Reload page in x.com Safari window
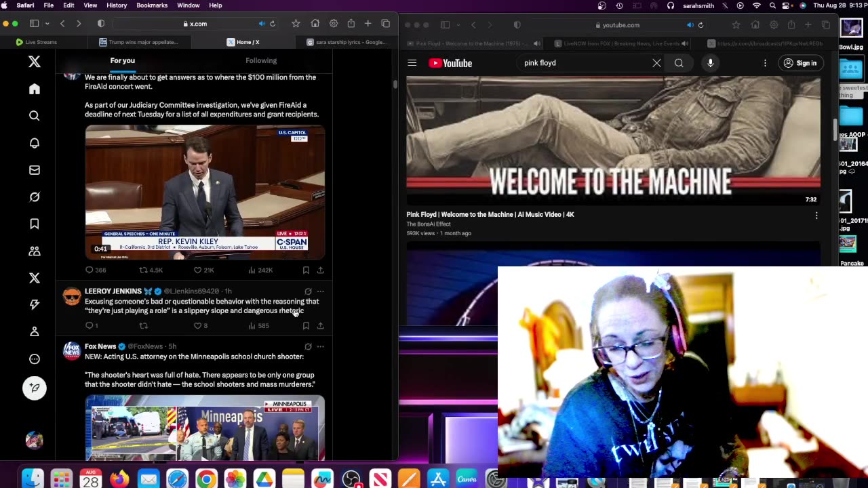Screen dimensions: 868x488 coord(273,24)
